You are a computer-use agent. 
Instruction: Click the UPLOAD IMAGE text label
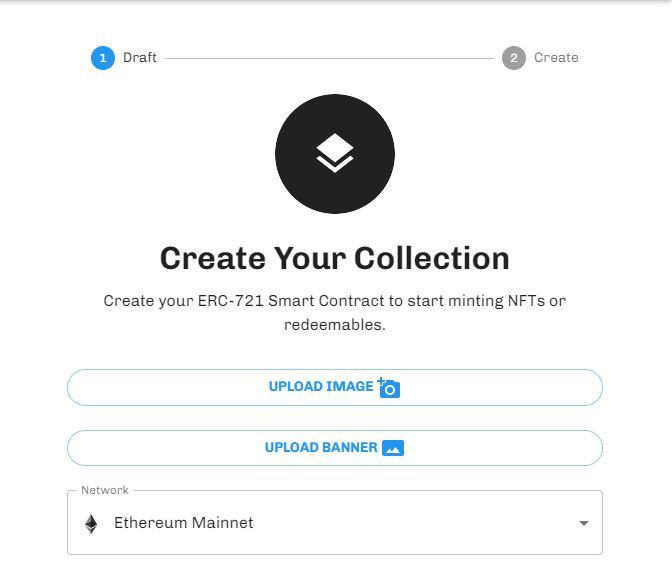point(321,387)
